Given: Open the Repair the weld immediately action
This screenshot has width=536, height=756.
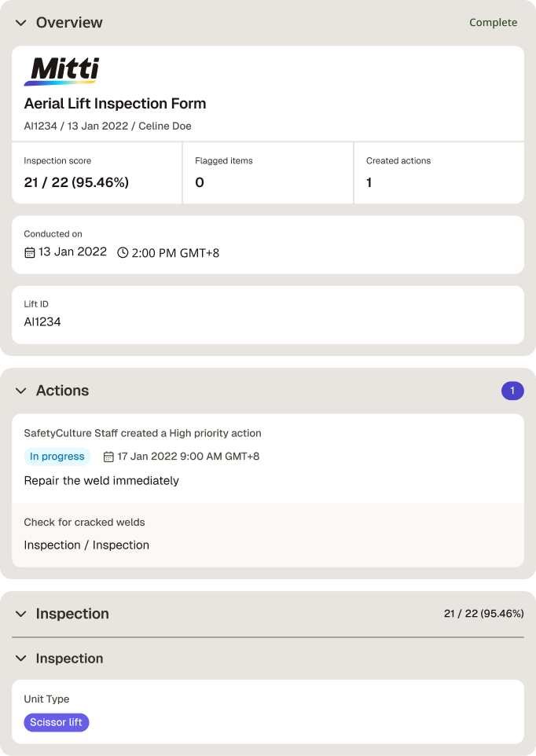Looking at the screenshot, I should click(101, 481).
